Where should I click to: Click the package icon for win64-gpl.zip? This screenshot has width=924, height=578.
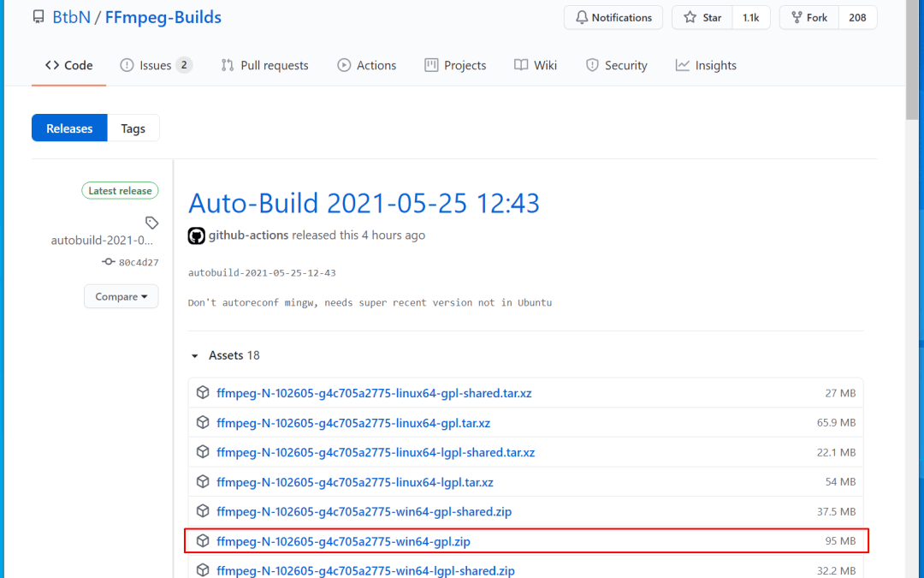203,541
